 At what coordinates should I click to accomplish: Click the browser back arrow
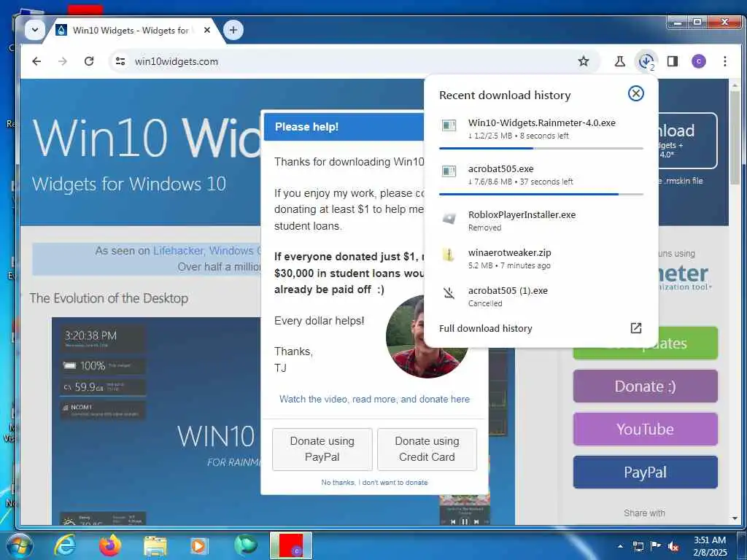(x=36, y=61)
